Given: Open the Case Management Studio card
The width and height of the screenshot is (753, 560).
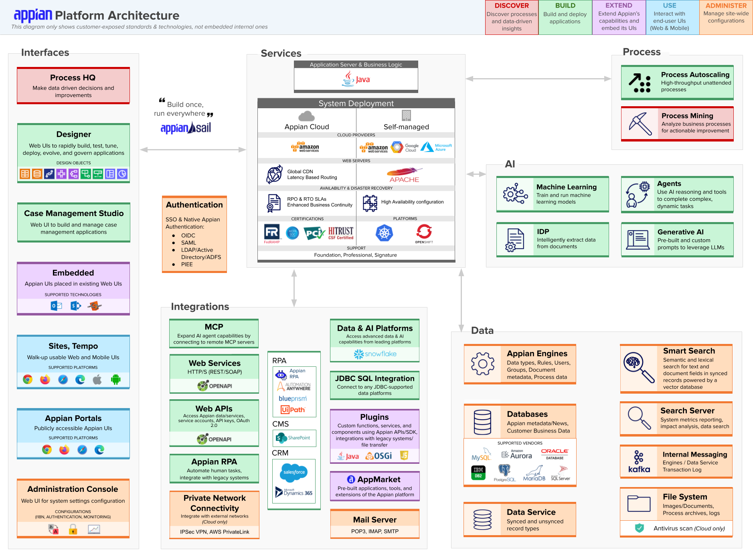Looking at the screenshot, I should point(74,222).
